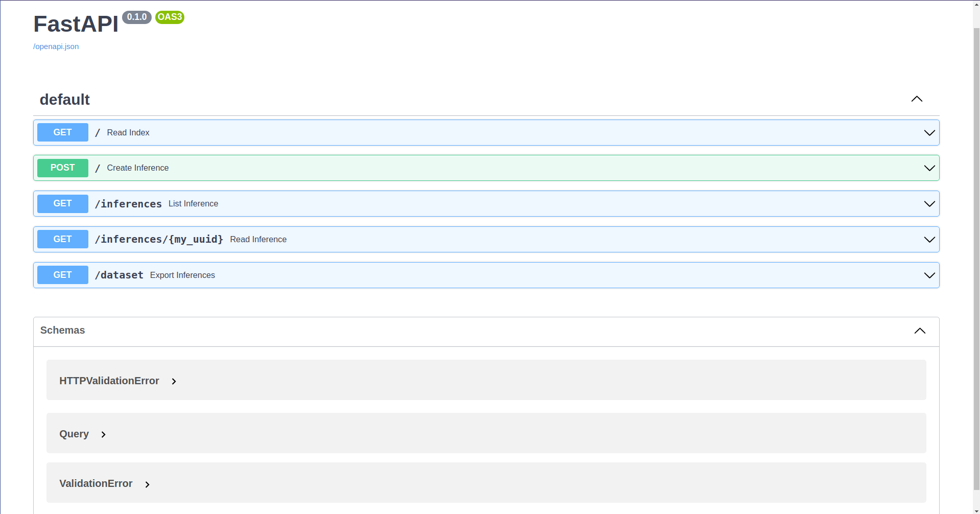The width and height of the screenshot is (980, 514).
Task: Expand the Query schema arrow
Action: coord(104,435)
